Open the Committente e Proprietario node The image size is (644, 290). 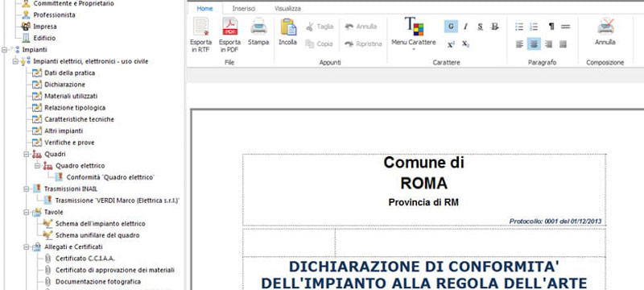tap(68, 3)
